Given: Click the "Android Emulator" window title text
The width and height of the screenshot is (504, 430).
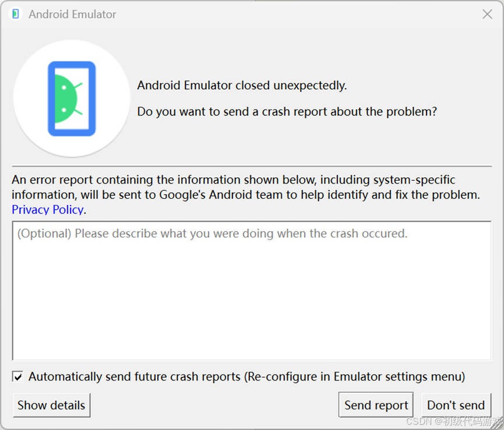Looking at the screenshot, I should (x=72, y=15).
